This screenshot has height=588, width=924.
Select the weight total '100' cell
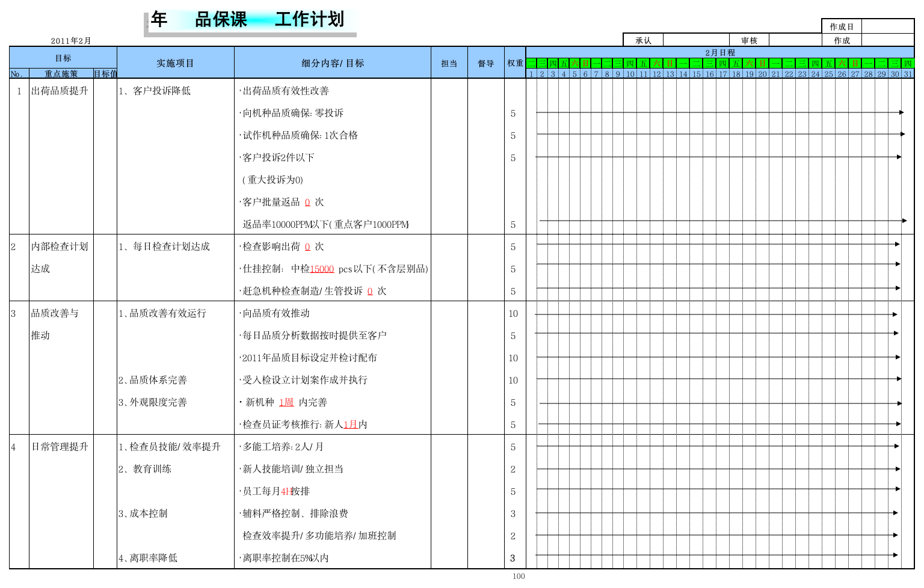click(x=519, y=576)
